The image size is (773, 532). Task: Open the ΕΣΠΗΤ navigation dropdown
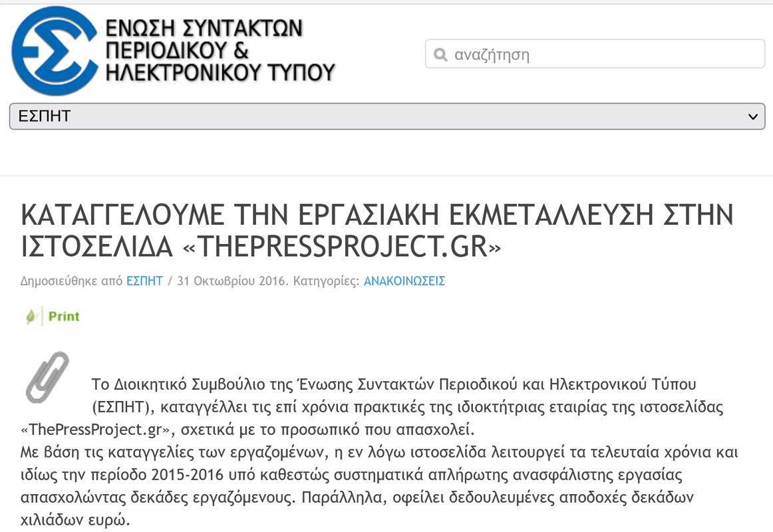pyautogui.click(x=387, y=116)
